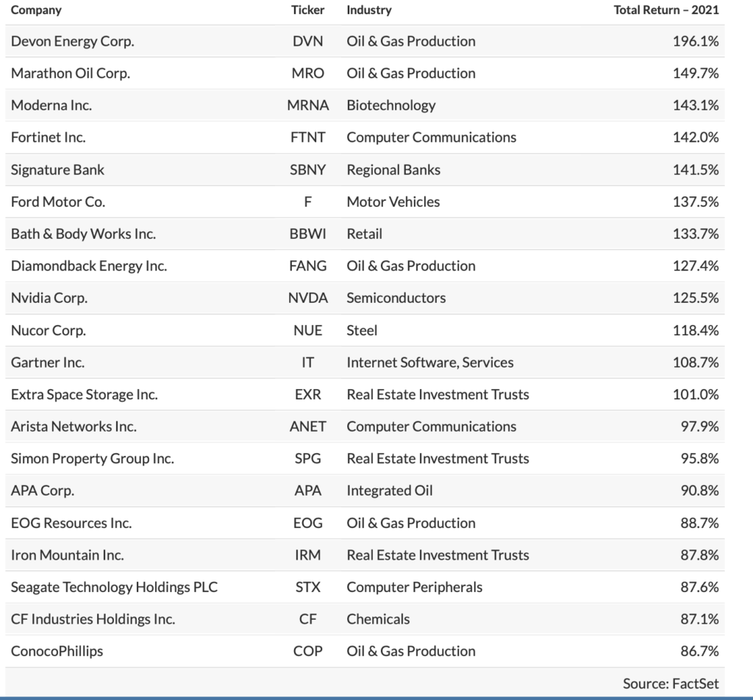This screenshot has height=700, width=753.
Task: Click the FTNT ticker cell
Action: tap(308, 137)
